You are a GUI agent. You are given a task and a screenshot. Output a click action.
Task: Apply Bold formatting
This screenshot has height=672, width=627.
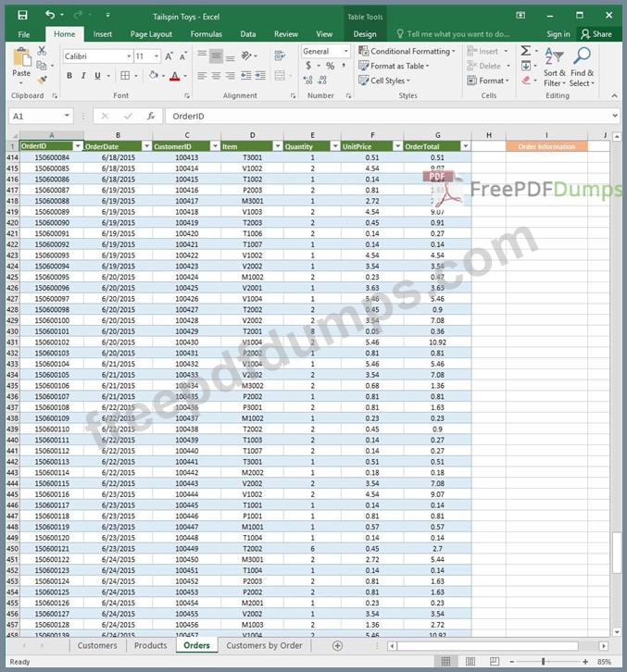pyautogui.click(x=69, y=76)
